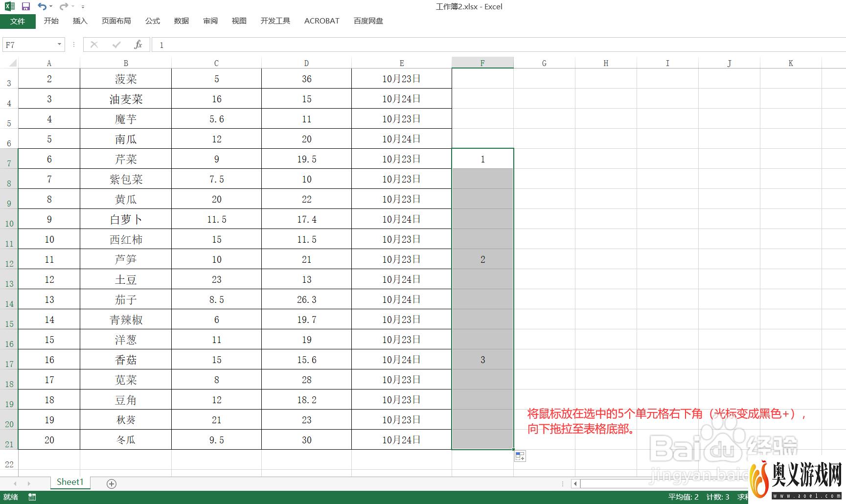Click the Excel application icon

pyautogui.click(x=10, y=6)
